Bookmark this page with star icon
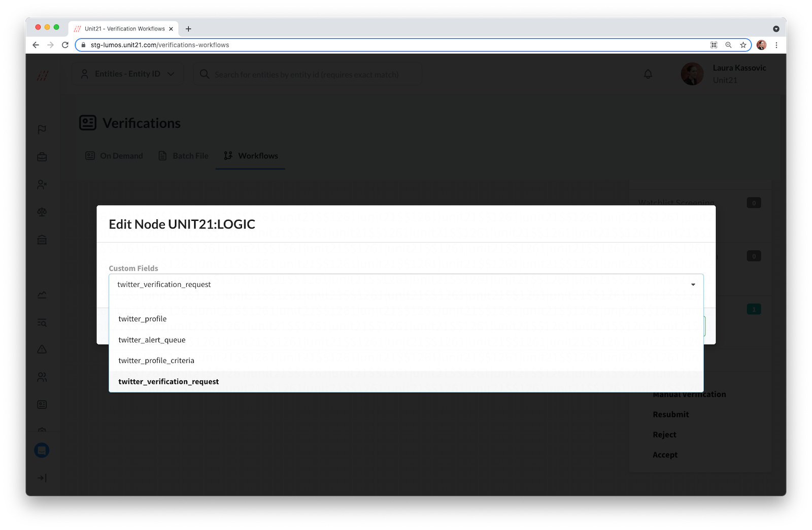The width and height of the screenshot is (812, 530). point(743,45)
